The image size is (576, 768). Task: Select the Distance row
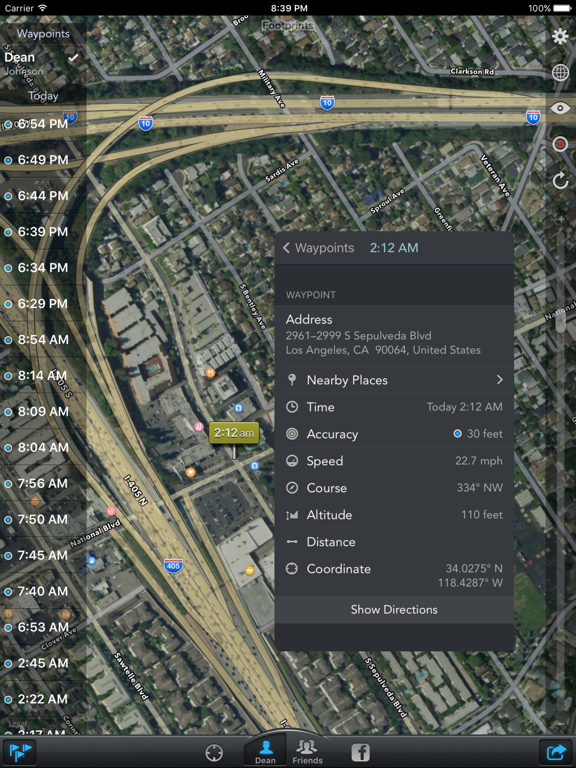[394, 542]
